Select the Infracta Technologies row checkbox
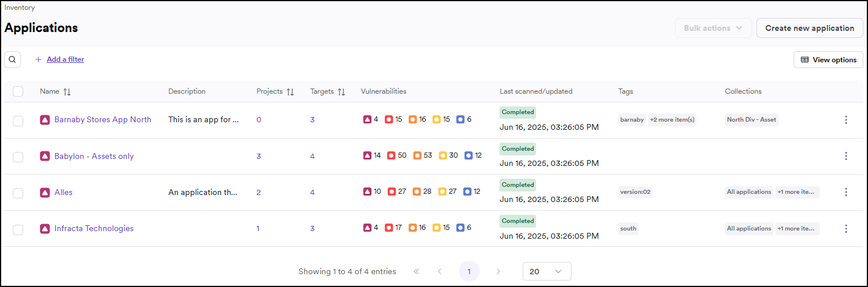This screenshot has height=287, width=868. coord(18,229)
